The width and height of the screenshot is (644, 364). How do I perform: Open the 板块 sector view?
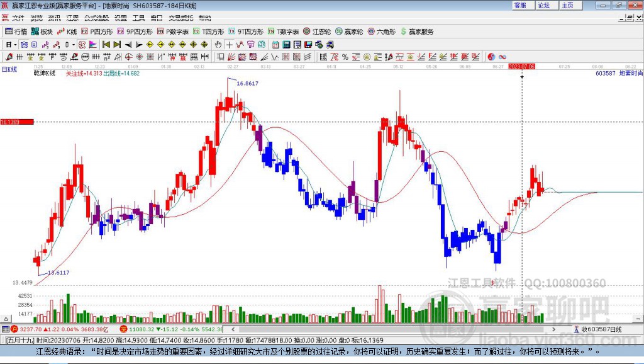(x=42, y=31)
